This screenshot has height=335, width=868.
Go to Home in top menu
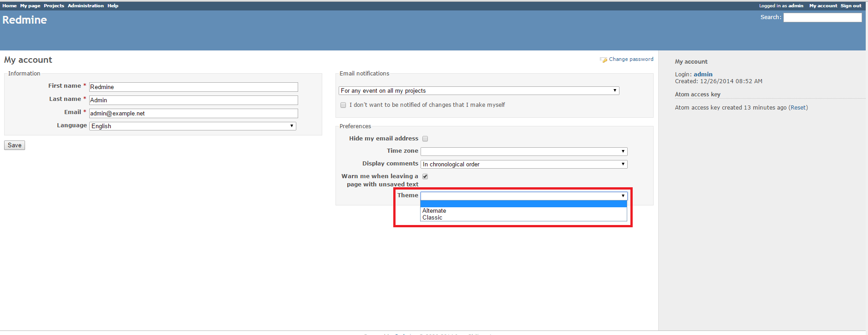(x=10, y=6)
